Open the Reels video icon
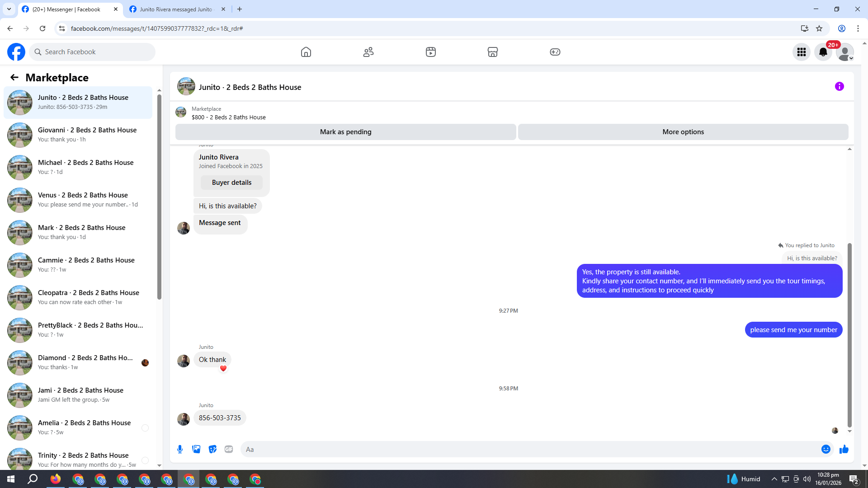868x488 pixels. (x=431, y=52)
